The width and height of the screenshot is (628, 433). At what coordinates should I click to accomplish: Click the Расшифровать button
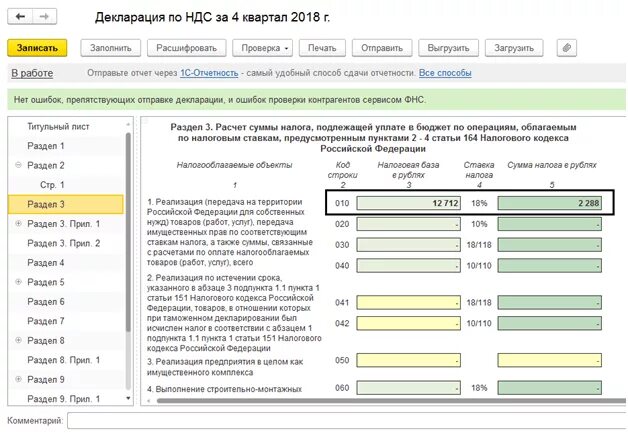point(187,48)
